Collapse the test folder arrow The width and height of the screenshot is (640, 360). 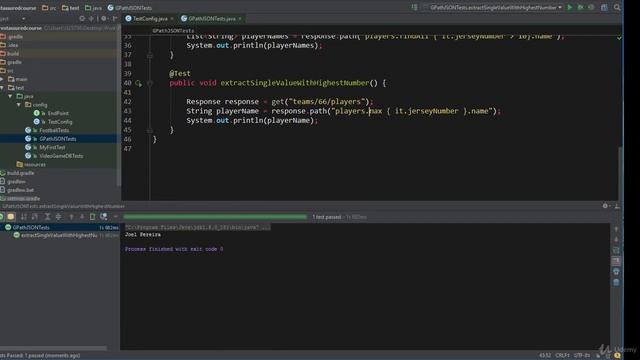click(2, 88)
